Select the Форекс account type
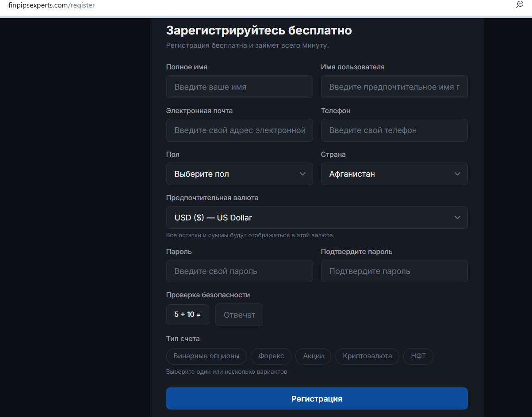This screenshot has width=532, height=417. pyautogui.click(x=271, y=356)
